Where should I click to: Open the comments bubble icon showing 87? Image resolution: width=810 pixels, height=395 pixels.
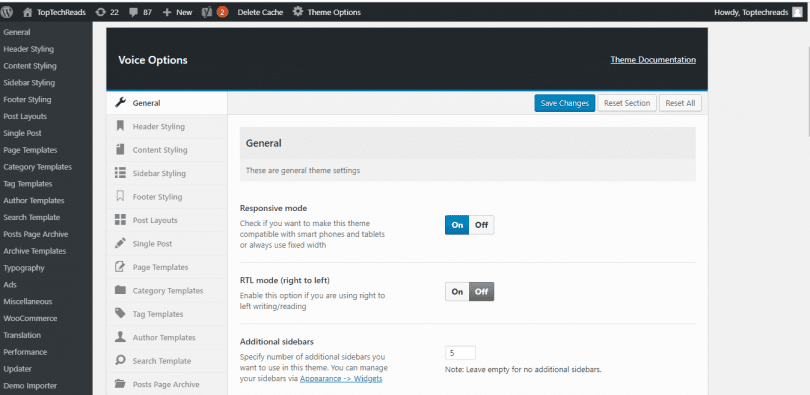pyautogui.click(x=133, y=12)
